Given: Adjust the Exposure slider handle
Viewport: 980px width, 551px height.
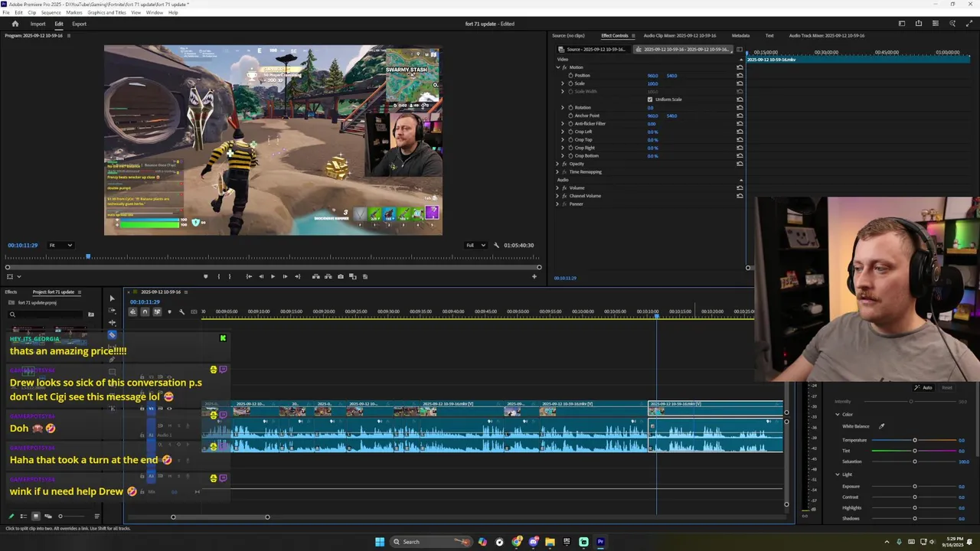Looking at the screenshot, I should point(914,487).
